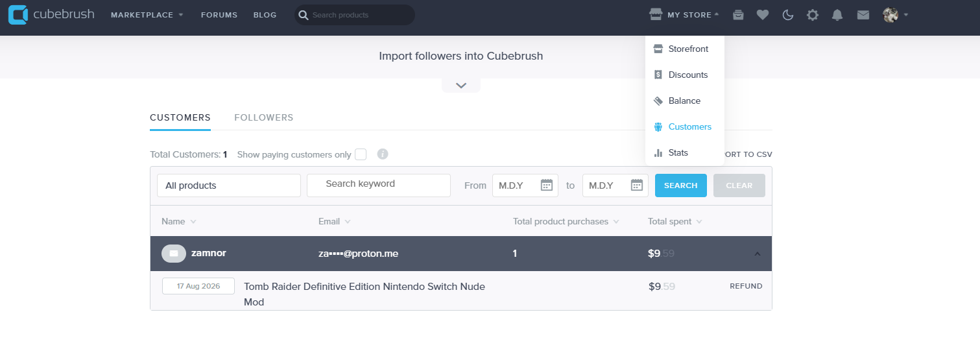
Task: Click the Balance tag icon
Action: pos(658,101)
